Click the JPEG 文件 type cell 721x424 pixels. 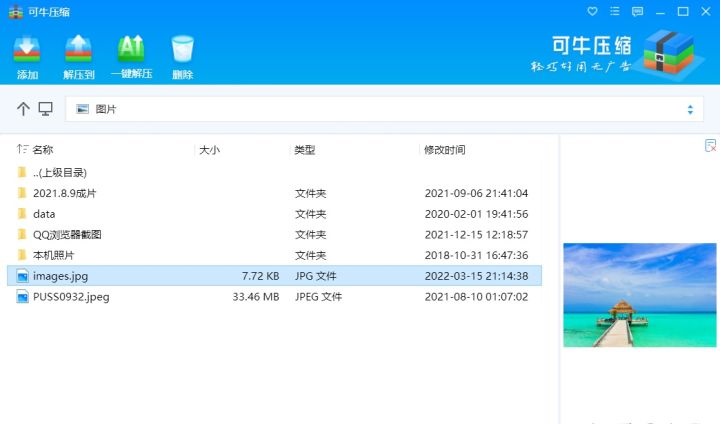click(318, 297)
